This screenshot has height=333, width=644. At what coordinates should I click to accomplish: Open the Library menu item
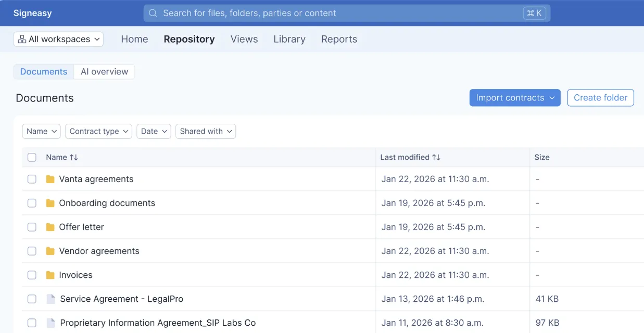pos(289,39)
